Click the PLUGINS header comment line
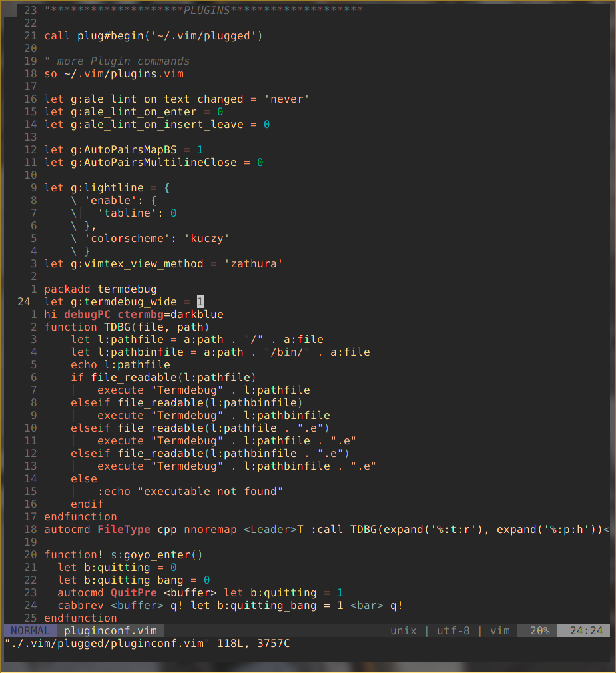This screenshot has width=616, height=673. click(204, 10)
